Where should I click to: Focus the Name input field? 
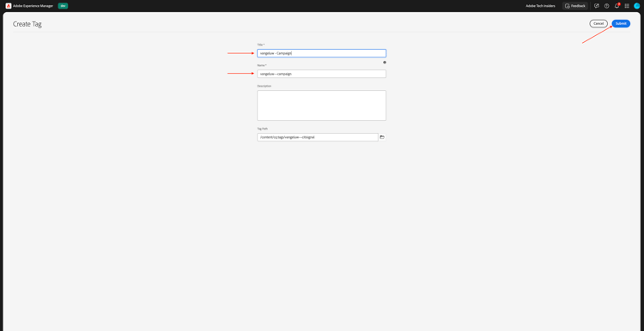click(x=322, y=74)
